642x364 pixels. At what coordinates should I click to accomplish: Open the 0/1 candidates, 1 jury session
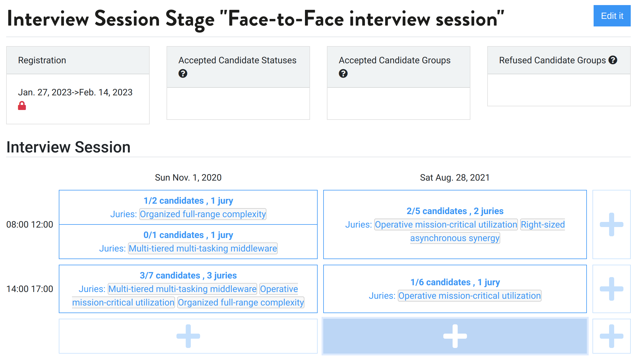188,235
